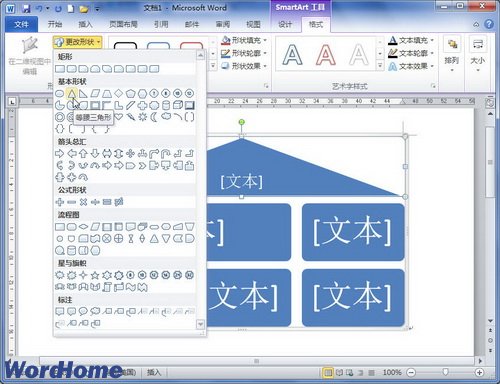This screenshot has width=500, height=384.
Task: Pick the 5-point star shape
Action: pos(95,275)
